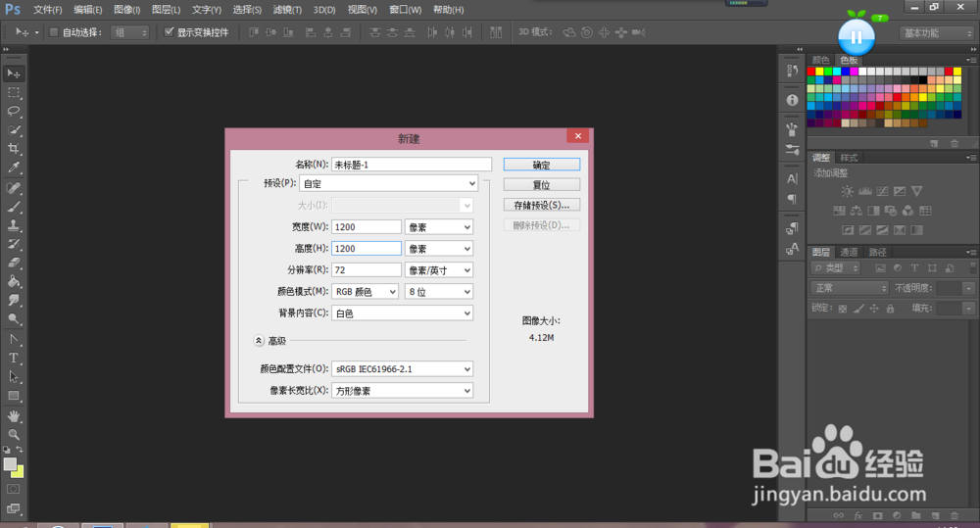Open the resolution unit dropdown
This screenshot has width=980, height=528.
(x=439, y=270)
